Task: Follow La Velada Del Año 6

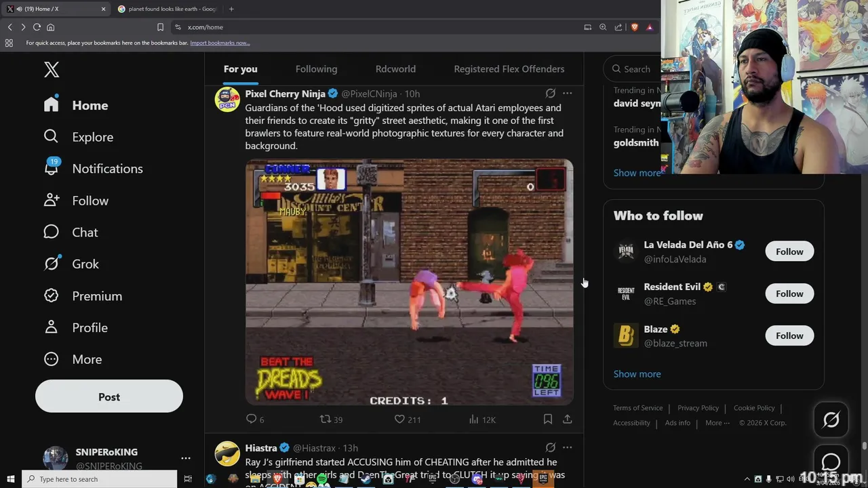Action: pyautogui.click(x=789, y=251)
